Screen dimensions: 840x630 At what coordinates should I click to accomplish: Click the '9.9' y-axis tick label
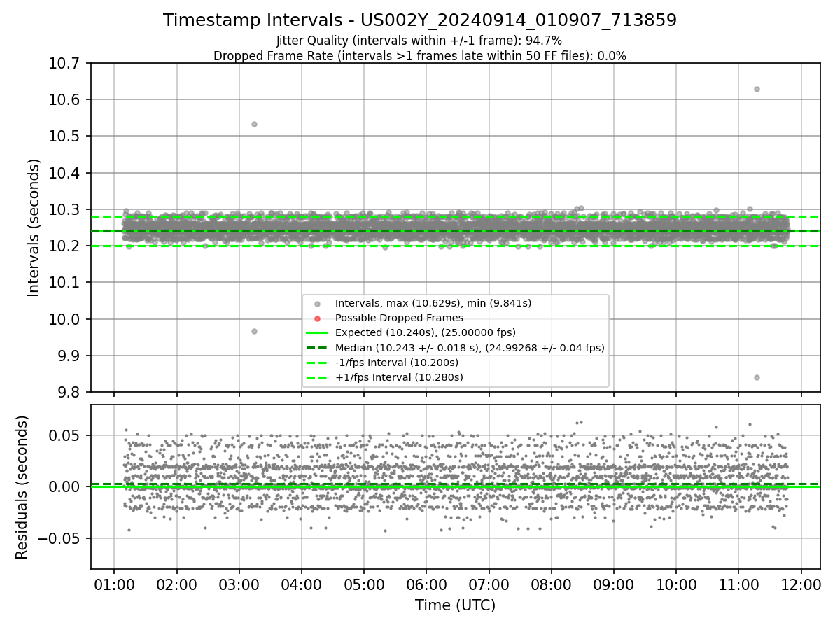70,356
